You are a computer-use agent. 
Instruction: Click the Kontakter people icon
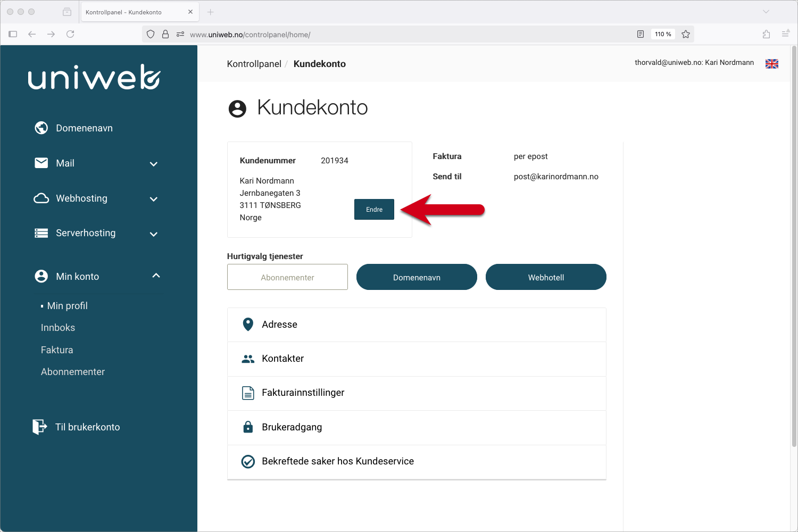pyautogui.click(x=248, y=359)
